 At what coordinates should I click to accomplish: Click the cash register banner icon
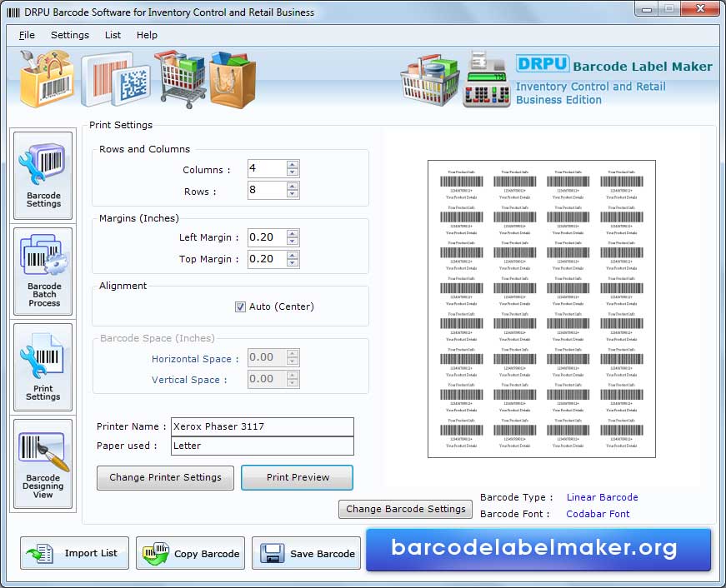point(487,79)
